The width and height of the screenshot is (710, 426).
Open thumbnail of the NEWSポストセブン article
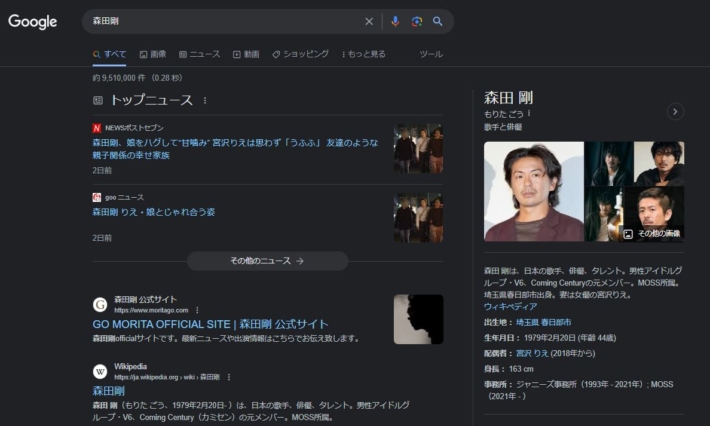tap(418, 148)
